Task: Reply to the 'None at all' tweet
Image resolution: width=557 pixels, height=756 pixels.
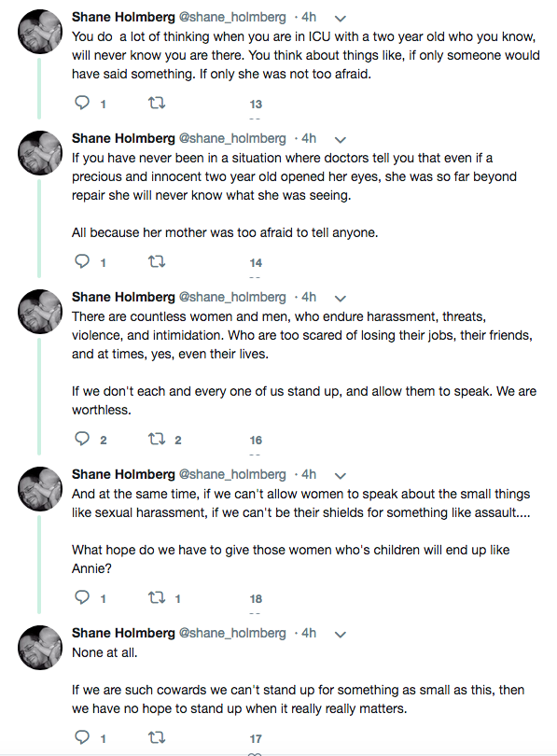Action: (x=82, y=737)
